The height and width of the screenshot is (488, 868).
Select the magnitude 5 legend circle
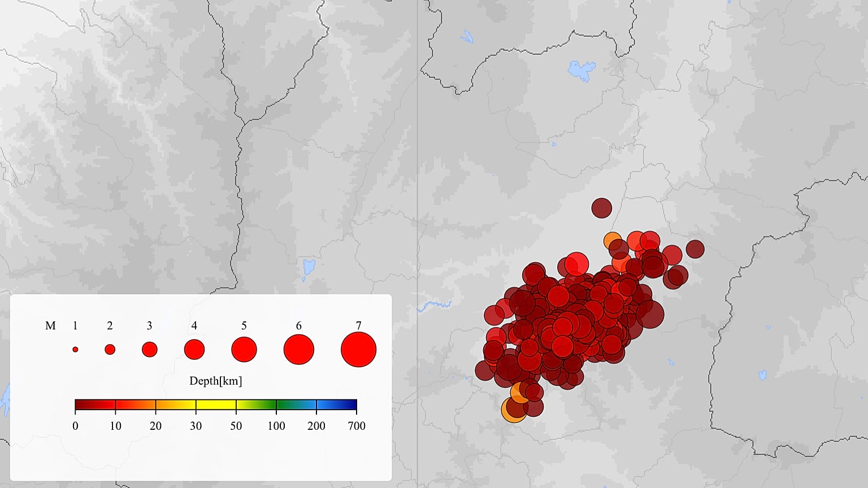point(244,350)
